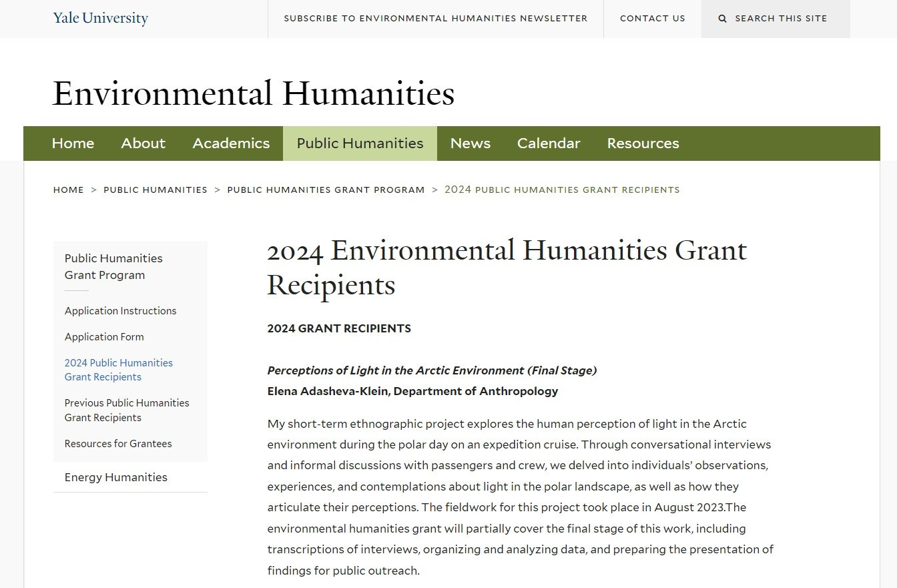Switch to the Calendar section

tap(549, 143)
